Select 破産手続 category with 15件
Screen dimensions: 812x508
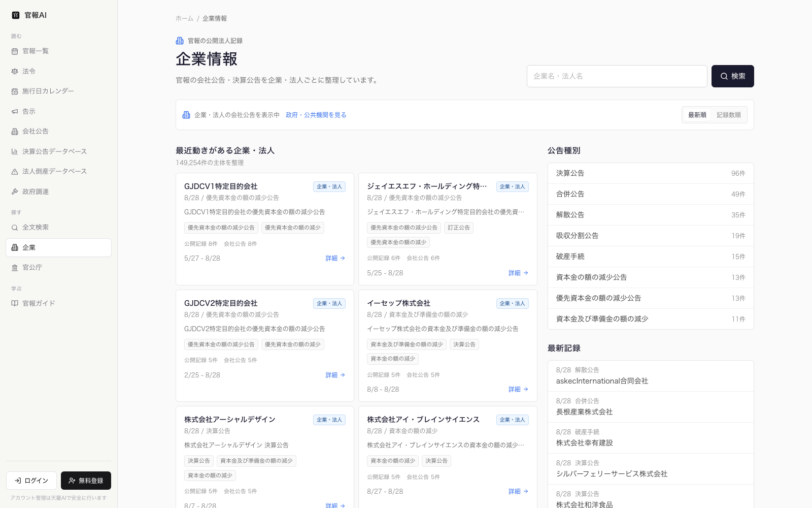point(651,257)
